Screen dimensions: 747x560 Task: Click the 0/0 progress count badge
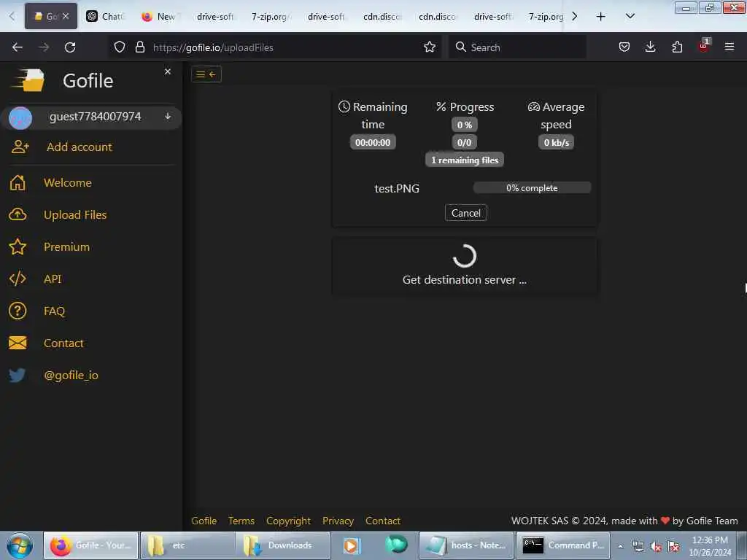pyautogui.click(x=465, y=142)
